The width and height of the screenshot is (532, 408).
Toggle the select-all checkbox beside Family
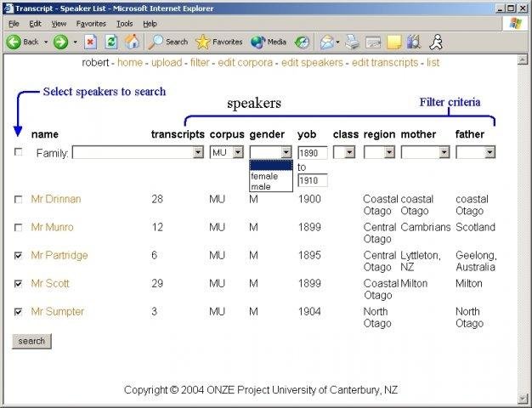pos(19,152)
